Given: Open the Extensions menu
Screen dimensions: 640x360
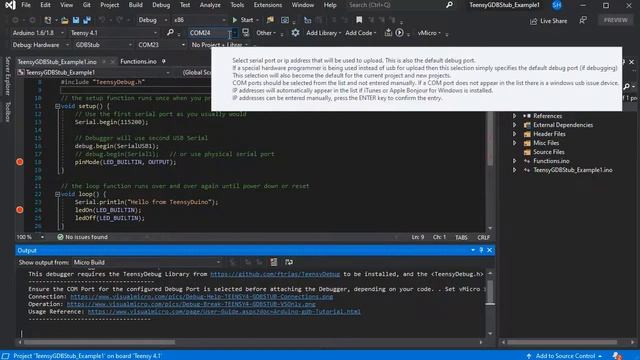Looking at the screenshot, I should 268,5.
